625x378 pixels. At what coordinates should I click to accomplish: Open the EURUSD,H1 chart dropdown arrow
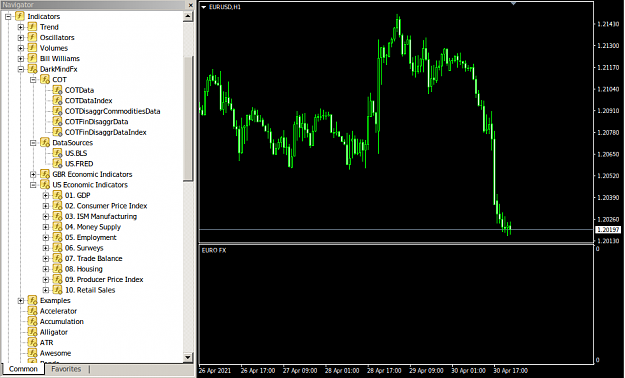pos(204,7)
